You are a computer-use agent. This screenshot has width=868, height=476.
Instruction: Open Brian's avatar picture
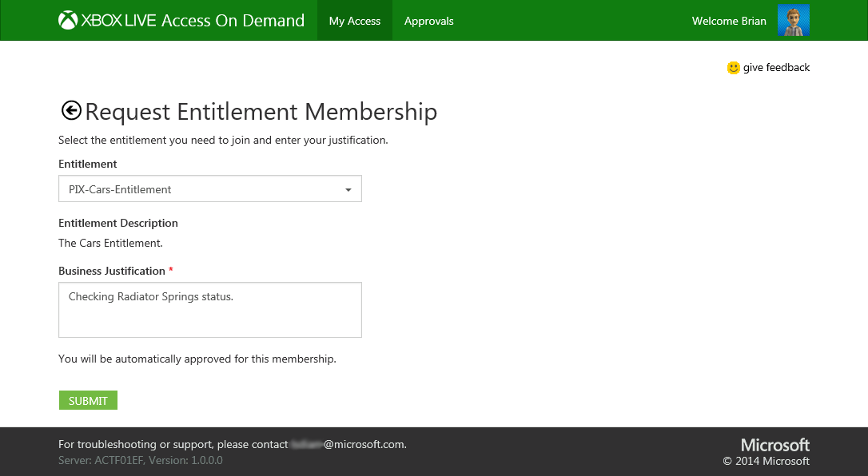tap(793, 21)
